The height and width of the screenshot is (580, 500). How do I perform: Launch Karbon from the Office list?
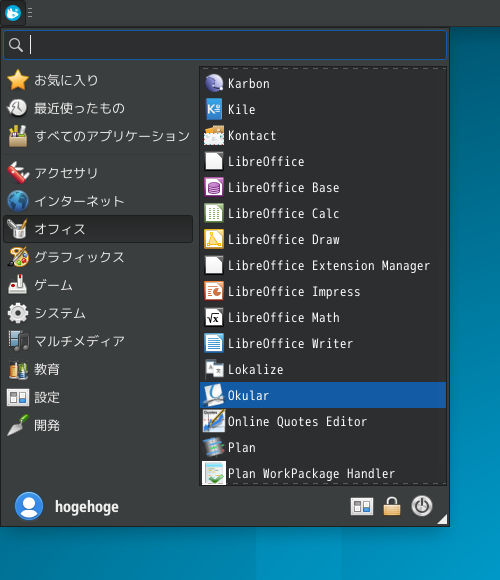point(323,84)
